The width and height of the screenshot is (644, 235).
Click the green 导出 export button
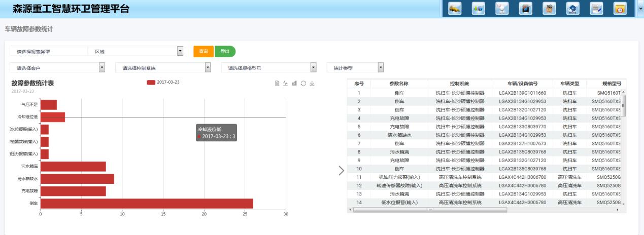[225, 51]
